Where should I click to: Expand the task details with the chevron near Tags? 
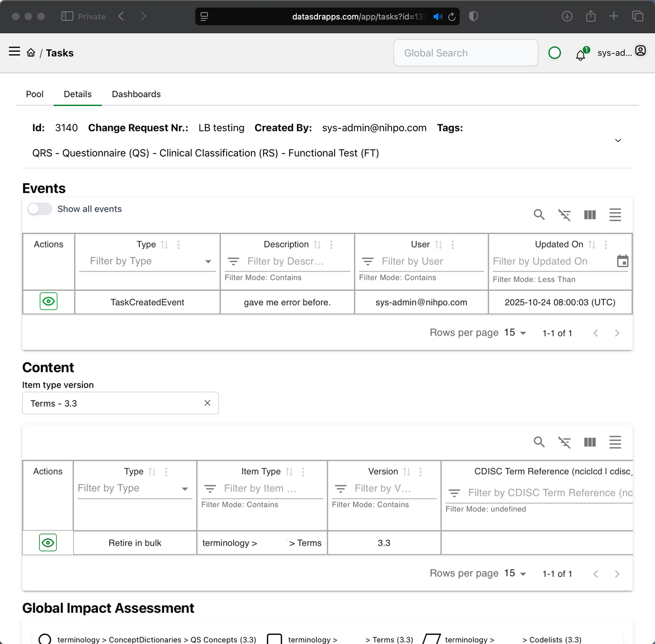tap(618, 140)
